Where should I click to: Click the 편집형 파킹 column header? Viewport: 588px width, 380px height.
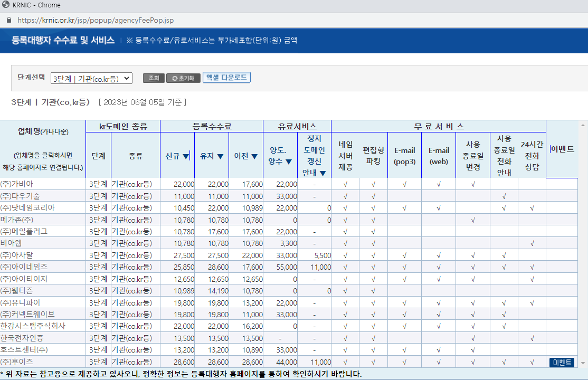(x=374, y=155)
